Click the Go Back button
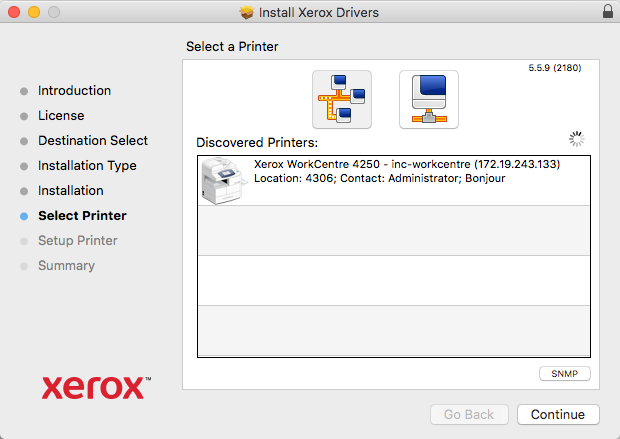This screenshot has height=439, width=620. 469,414
